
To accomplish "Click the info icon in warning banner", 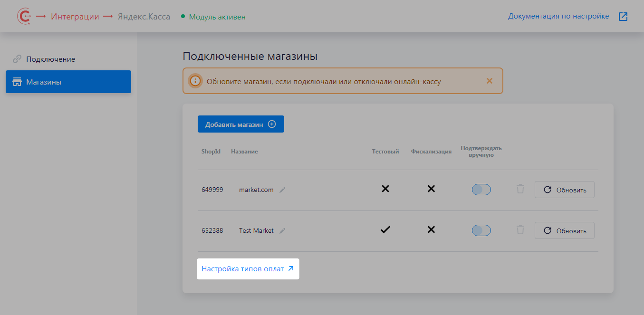I will 195,81.
